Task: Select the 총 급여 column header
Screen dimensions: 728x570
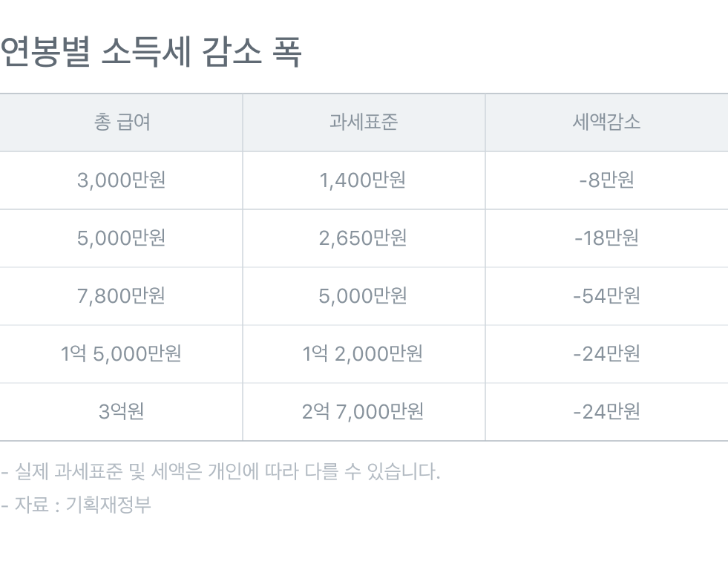Action: point(122,122)
